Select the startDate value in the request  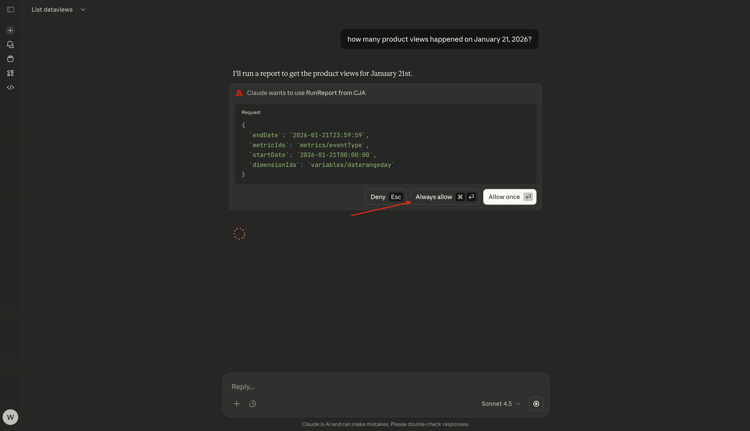pyautogui.click(x=335, y=155)
